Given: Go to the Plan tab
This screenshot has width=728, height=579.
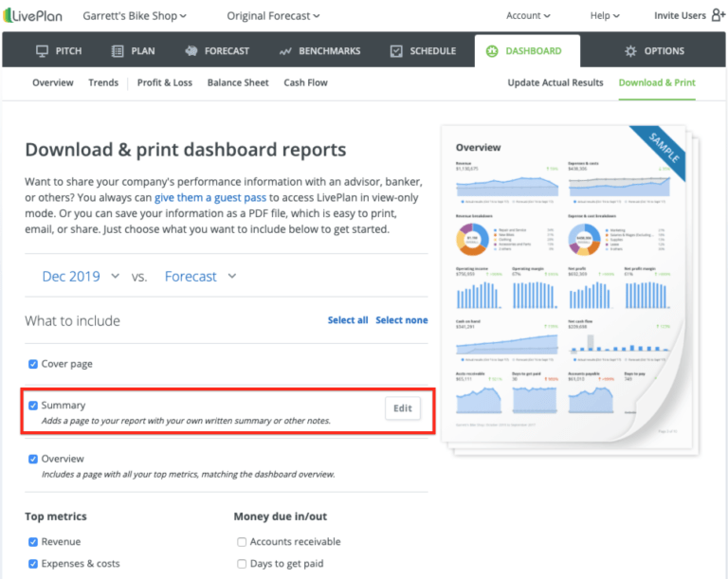Looking at the screenshot, I should [x=134, y=51].
